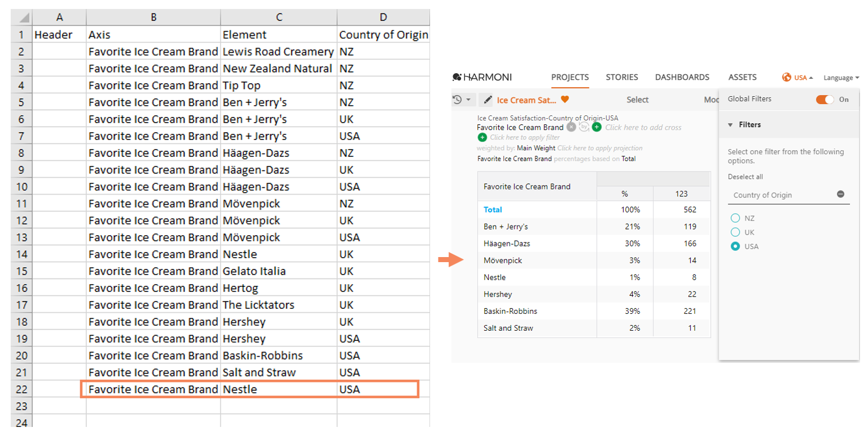Click 'Element' header cell

279,35
